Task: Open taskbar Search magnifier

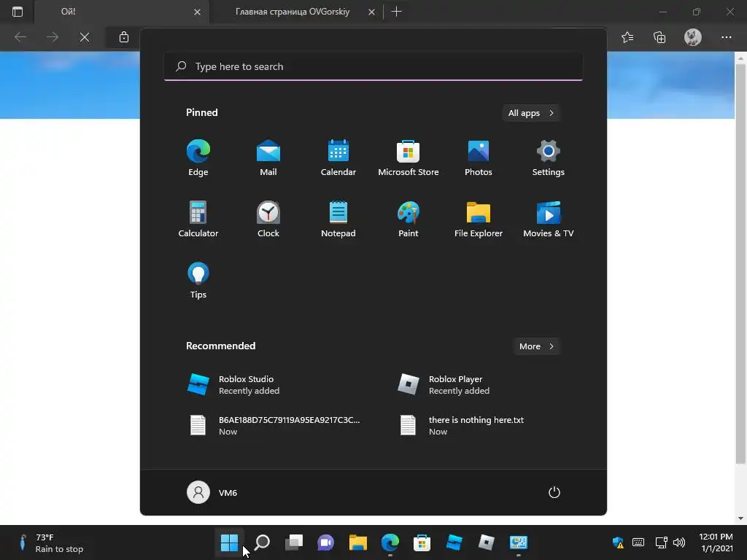Action: (262, 542)
